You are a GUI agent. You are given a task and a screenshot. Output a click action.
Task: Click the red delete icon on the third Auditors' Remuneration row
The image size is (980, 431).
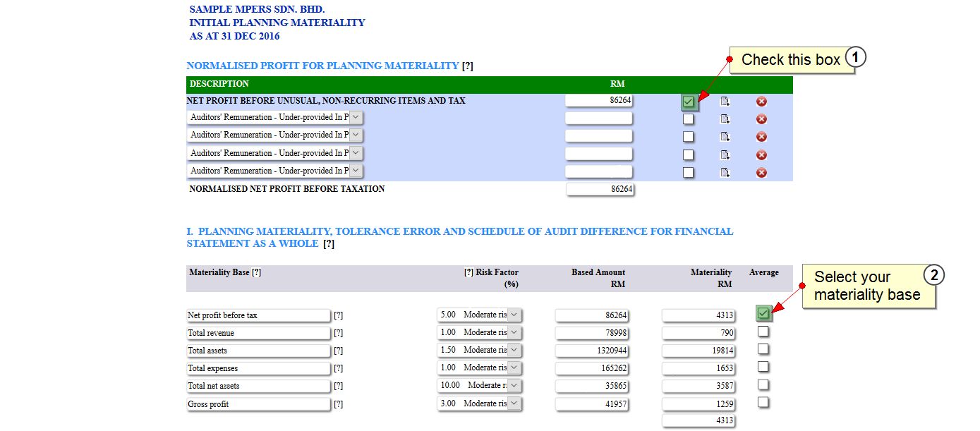click(x=761, y=155)
